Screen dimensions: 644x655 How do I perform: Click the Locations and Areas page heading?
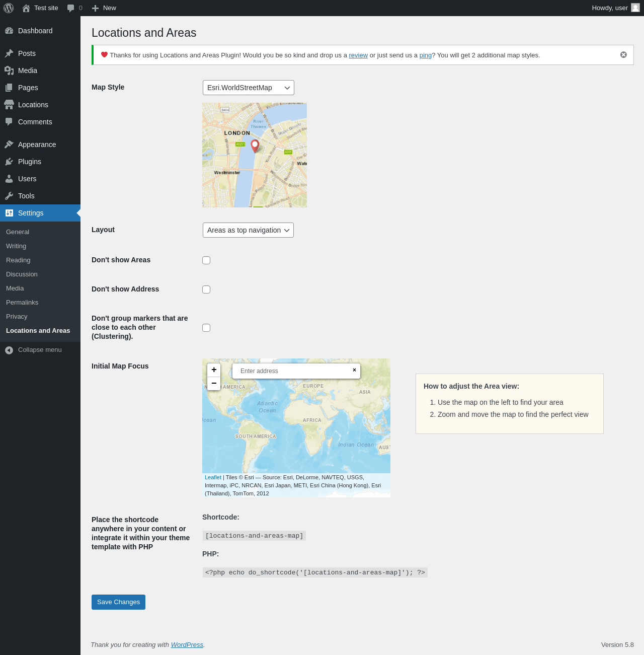[x=144, y=33]
